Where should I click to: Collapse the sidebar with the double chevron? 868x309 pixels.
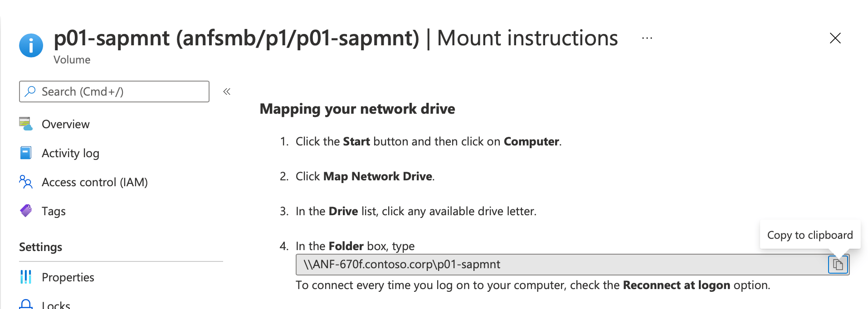point(226,91)
